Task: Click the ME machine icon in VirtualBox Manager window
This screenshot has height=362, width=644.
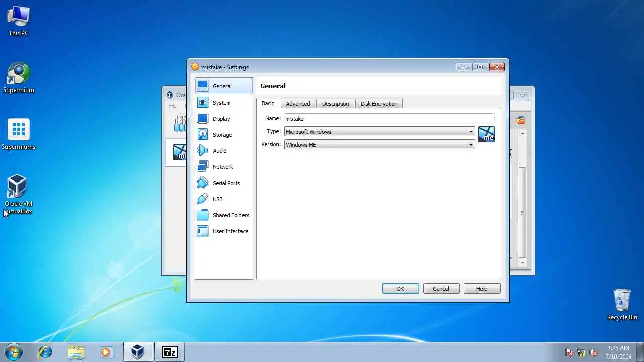Action: pos(179,152)
